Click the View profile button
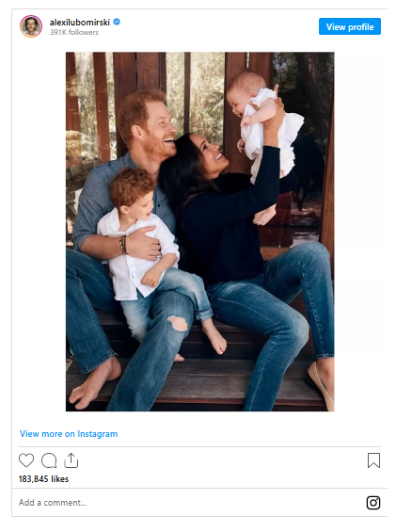Image resolution: width=412 pixels, height=532 pixels. click(x=350, y=26)
